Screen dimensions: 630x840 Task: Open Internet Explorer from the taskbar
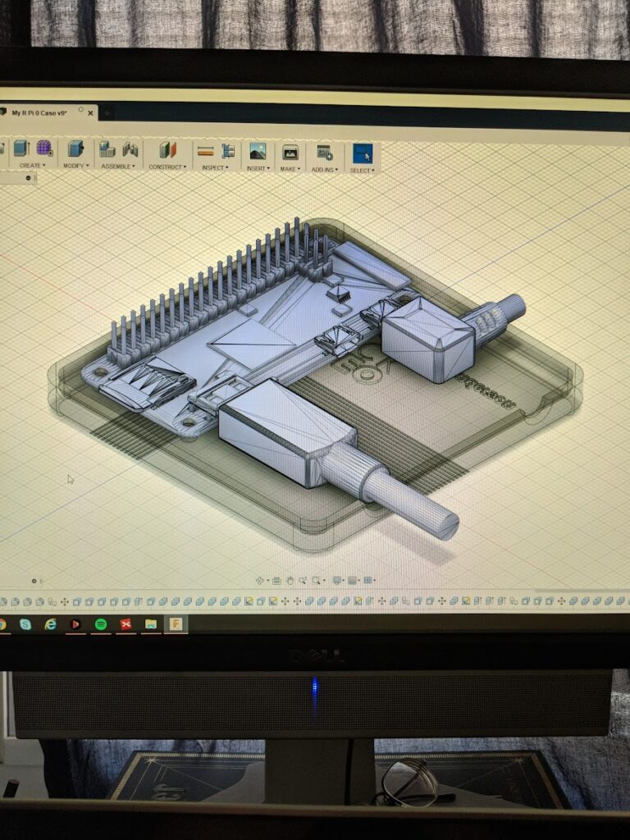tap(50, 623)
